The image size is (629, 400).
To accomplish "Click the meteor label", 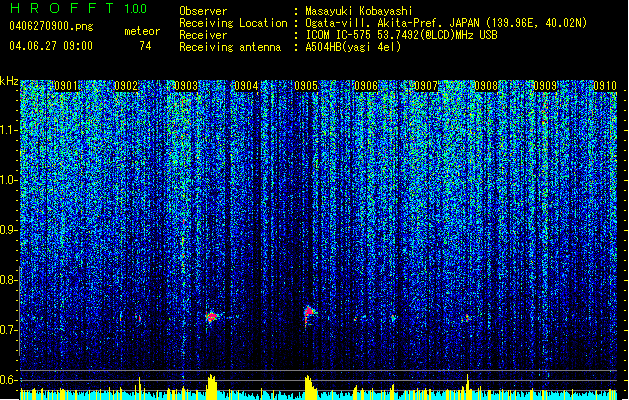I will pyautogui.click(x=142, y=31).
